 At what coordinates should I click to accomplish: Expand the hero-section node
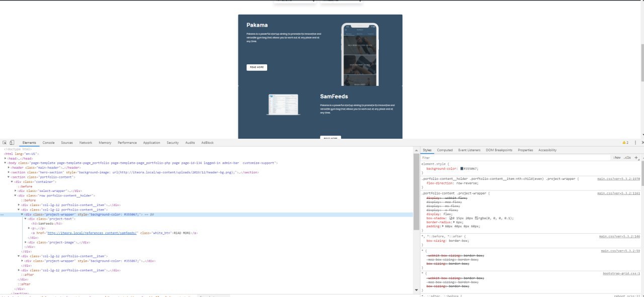pos(9,172)
